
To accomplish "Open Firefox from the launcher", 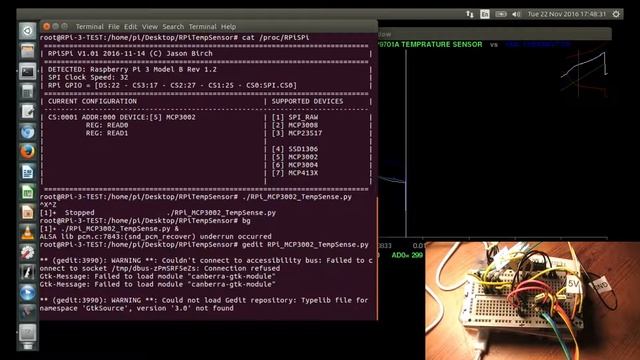I will point(27,152).
